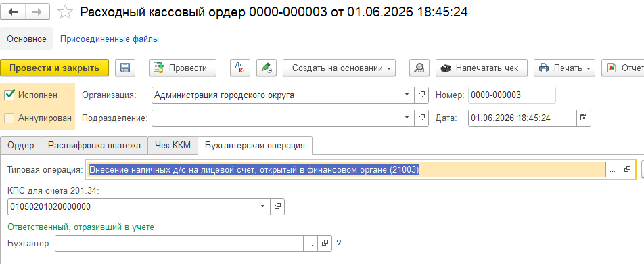Viewport: 644px width, 264px height.
Task: Select the Основное section
Action: (26, 39)
